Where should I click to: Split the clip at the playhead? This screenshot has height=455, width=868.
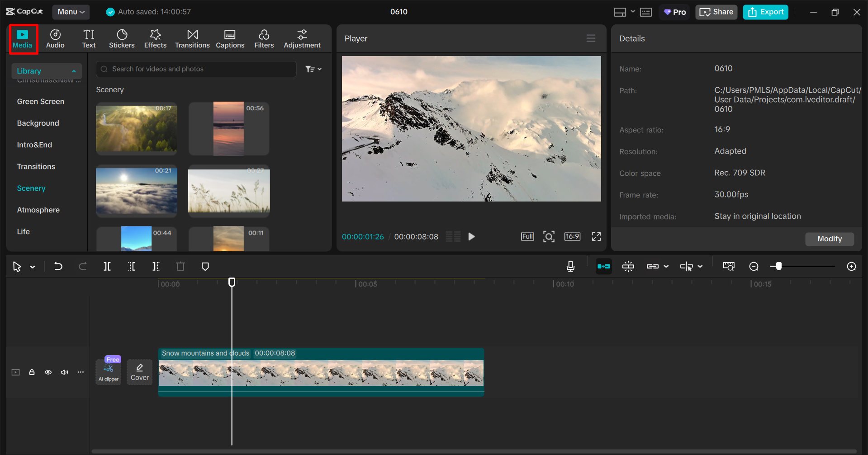pos(107,266)
